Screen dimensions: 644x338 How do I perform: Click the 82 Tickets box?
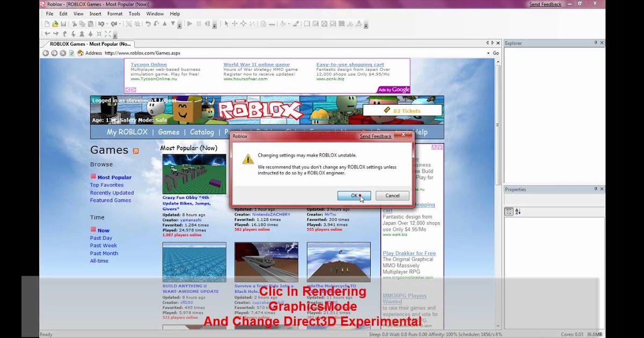point(402,111)
